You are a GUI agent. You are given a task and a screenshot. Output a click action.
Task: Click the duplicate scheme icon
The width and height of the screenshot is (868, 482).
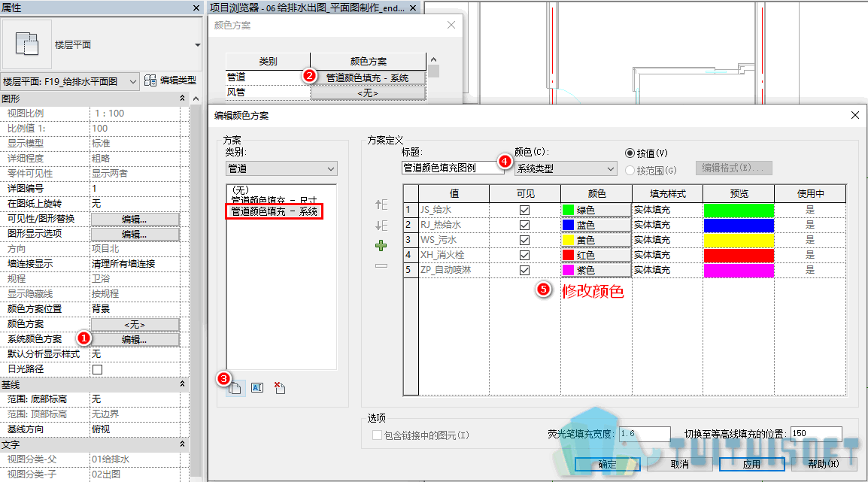pos(235,388)
